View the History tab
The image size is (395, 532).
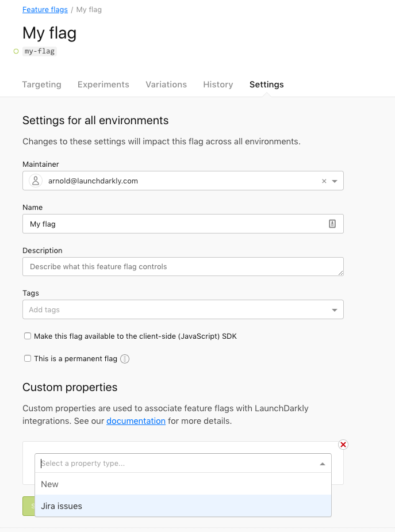[218, 85]
